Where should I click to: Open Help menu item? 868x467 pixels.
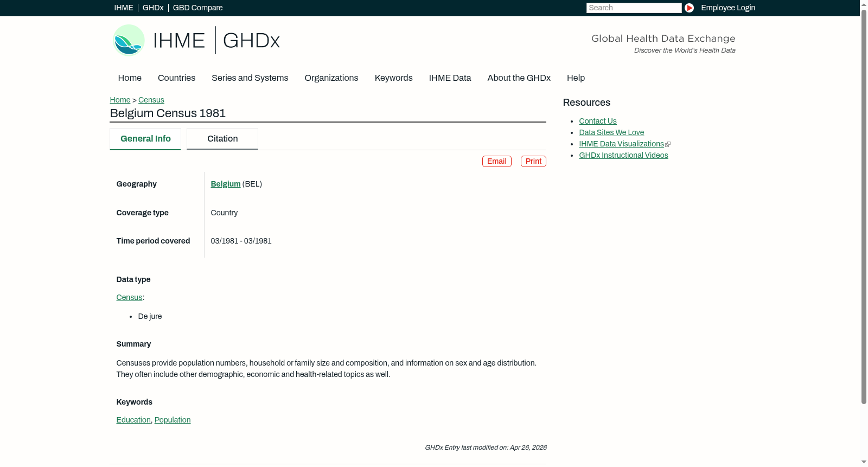coord(576,78)
